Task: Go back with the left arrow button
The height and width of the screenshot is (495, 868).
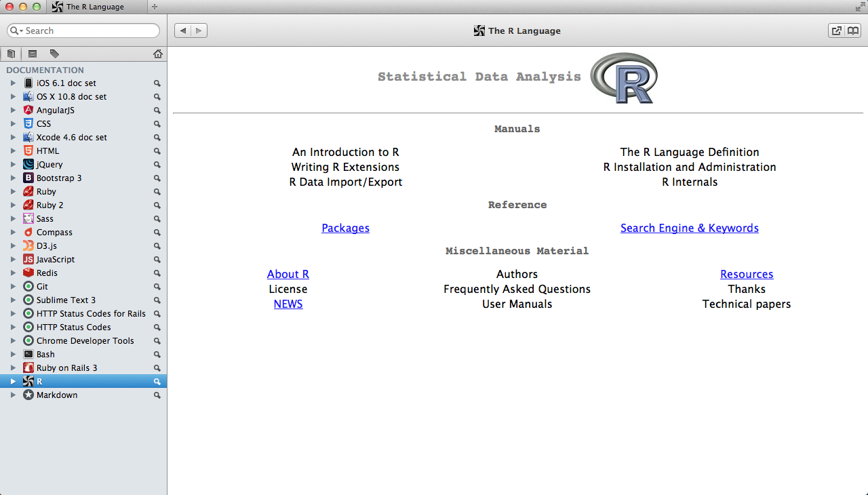Action: (182, 31)
